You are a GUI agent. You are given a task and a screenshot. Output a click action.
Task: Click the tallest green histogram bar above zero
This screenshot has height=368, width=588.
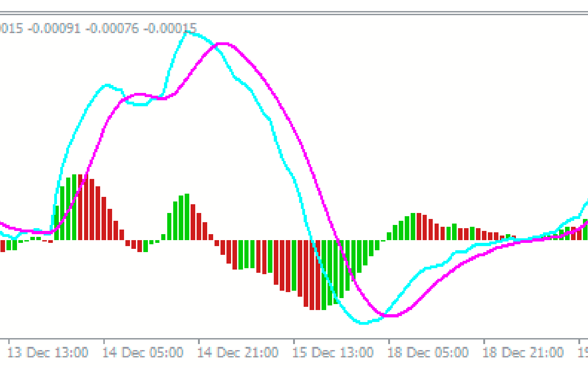tap(74, 207)
